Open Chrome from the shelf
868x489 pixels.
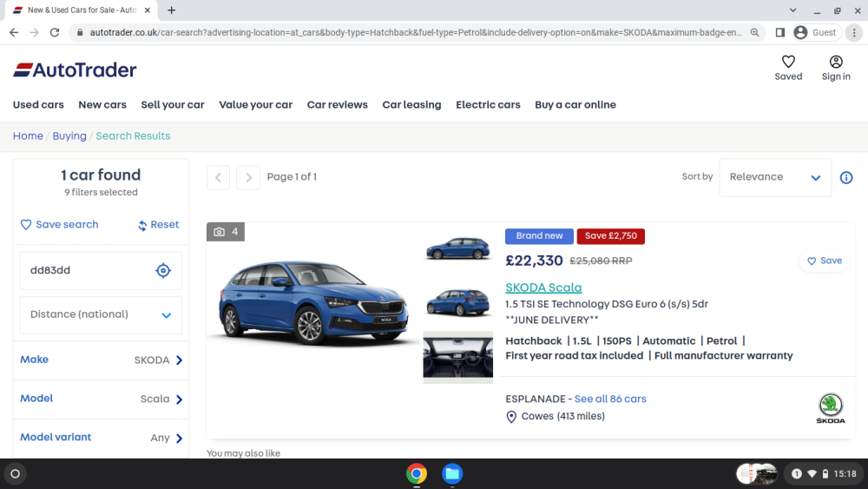pos(417,473)
